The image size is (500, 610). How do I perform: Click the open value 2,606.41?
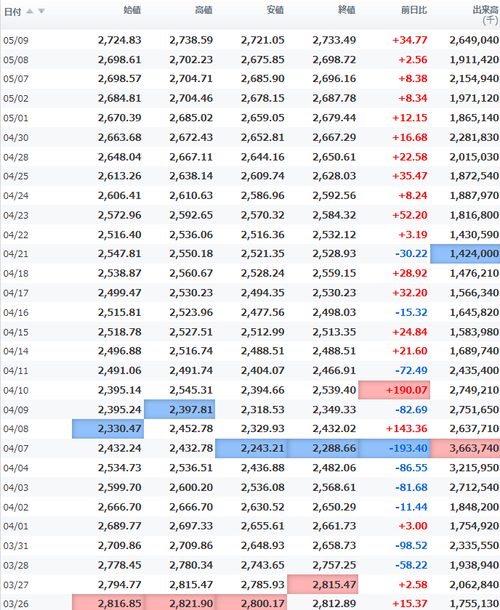click(119, 195)
